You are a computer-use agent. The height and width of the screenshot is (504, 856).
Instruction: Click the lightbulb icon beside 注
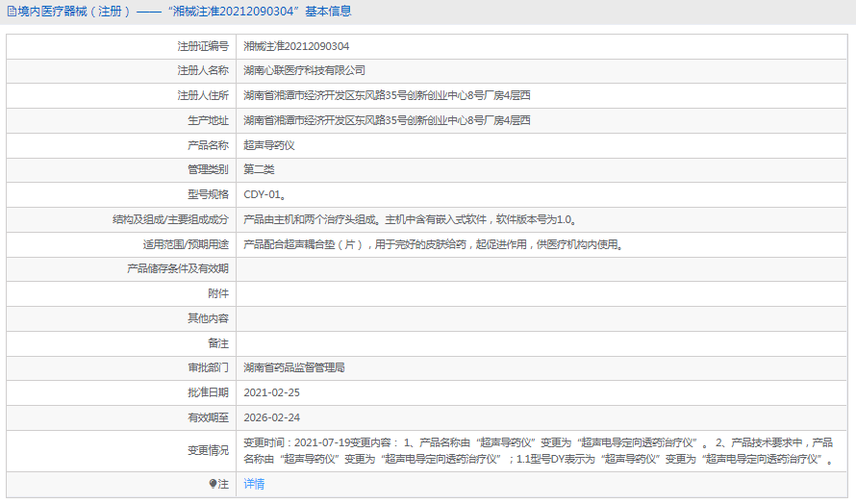coord(213,484)
